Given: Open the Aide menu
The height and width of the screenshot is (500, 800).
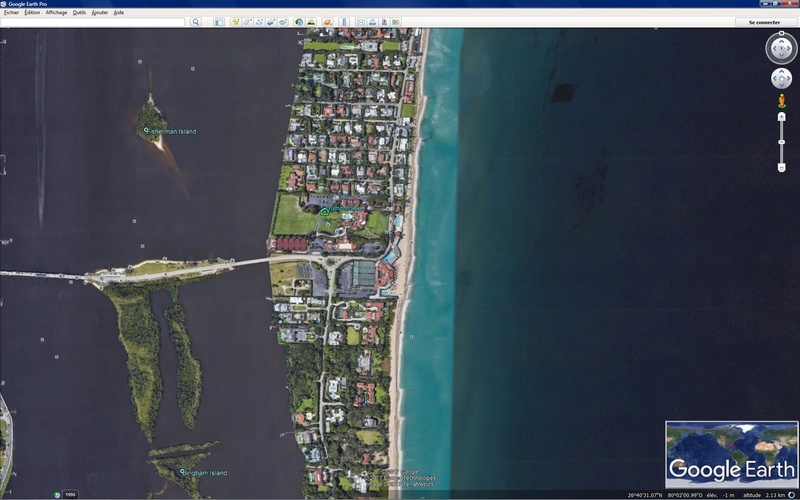Looking at the screenshot, I should pos(118,12).
